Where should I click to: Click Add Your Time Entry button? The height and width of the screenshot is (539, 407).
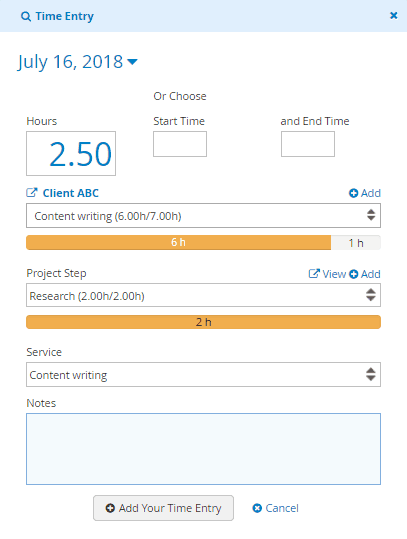[x=163, y=508]
